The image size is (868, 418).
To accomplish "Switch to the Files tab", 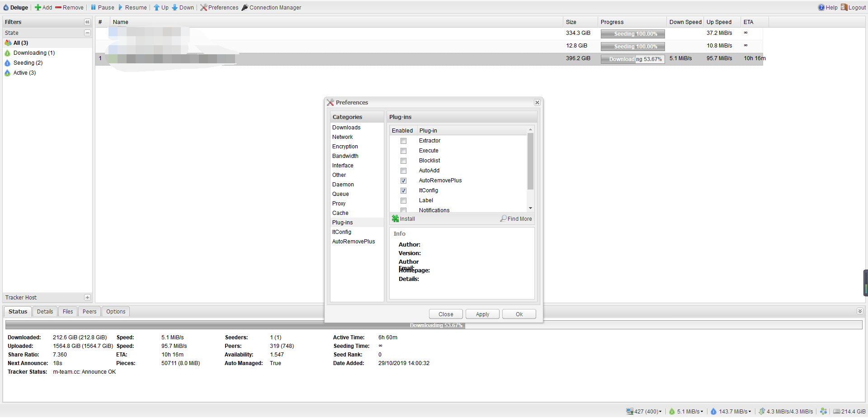I will 68,312.
